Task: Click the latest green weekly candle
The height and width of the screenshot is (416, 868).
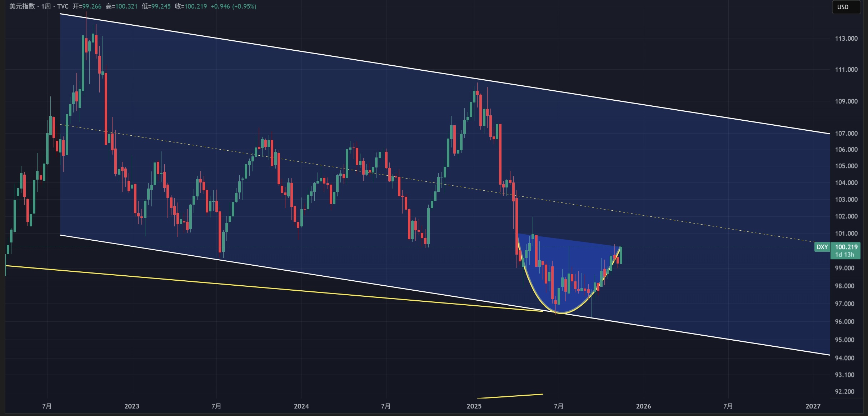Action: pos(621,255)
